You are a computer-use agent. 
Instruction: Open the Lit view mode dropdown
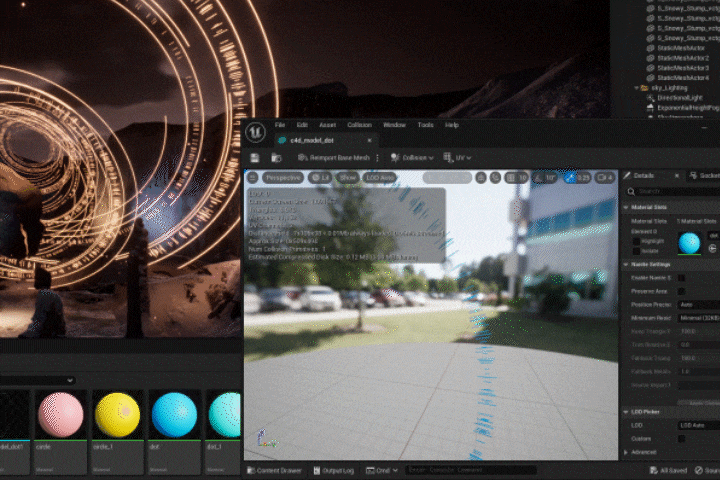click(320, 177)
